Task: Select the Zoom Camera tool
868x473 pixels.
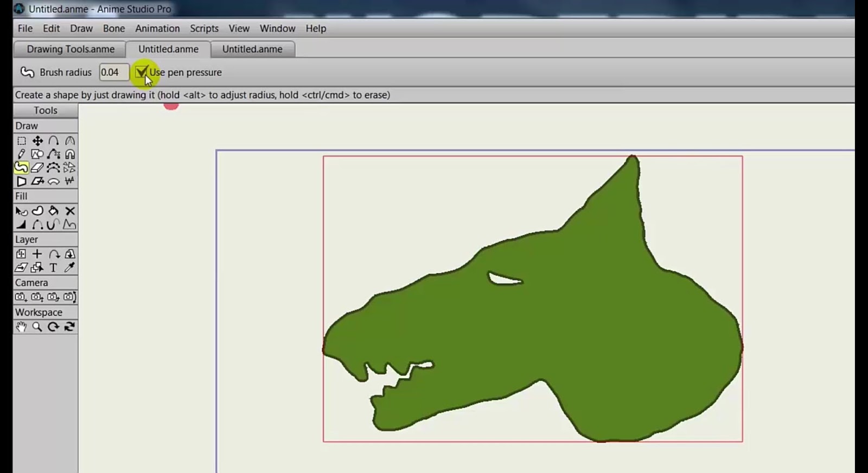Action: (37, 297)
